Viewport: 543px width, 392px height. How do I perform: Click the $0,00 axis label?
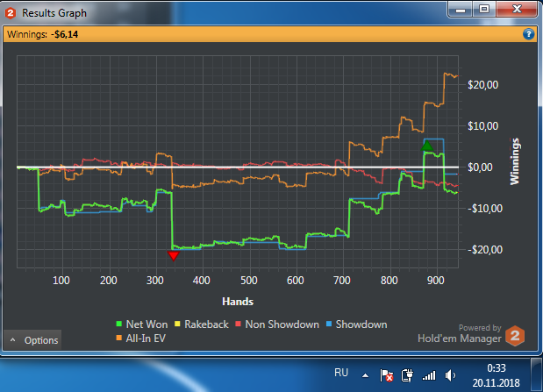click(480, 167)
